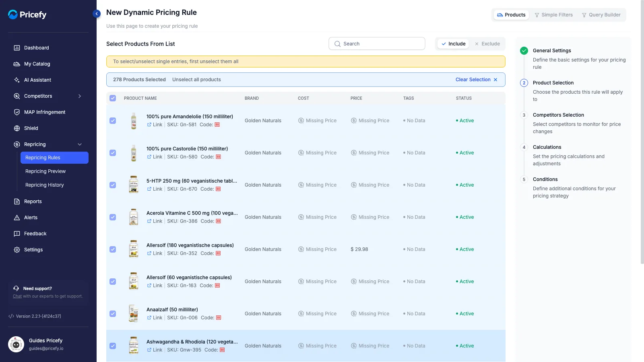Uncheck Allersolf 60 capsules checkbox

coord(113,282)
